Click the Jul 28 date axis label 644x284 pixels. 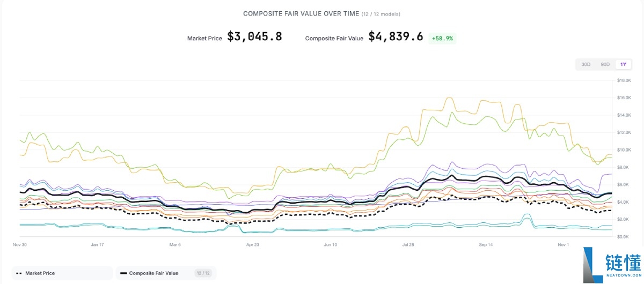click(408, 244)
